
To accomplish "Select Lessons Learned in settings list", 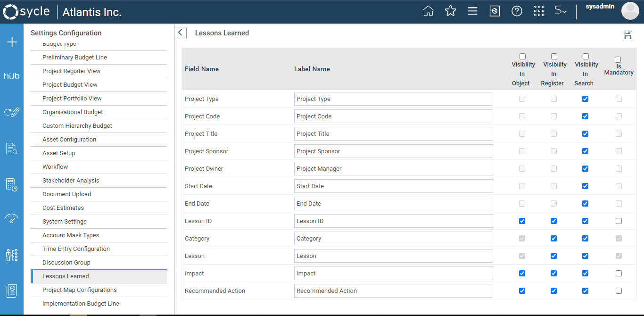I will 99,276.
